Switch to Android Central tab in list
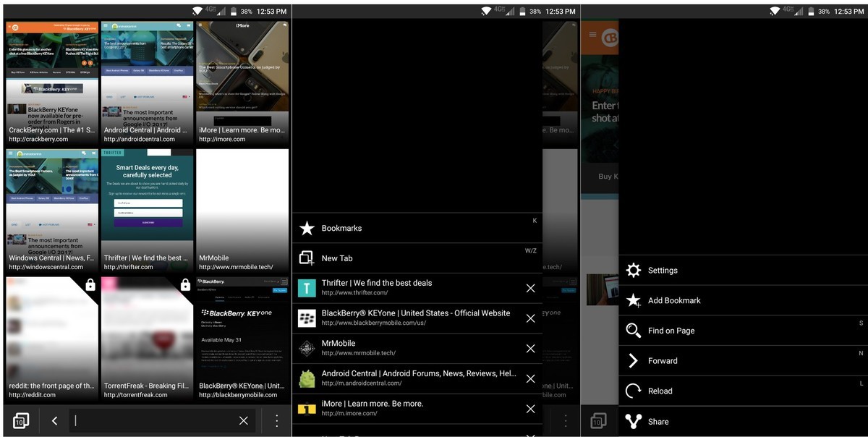This screenshot has height=437, width=868. 418,378
